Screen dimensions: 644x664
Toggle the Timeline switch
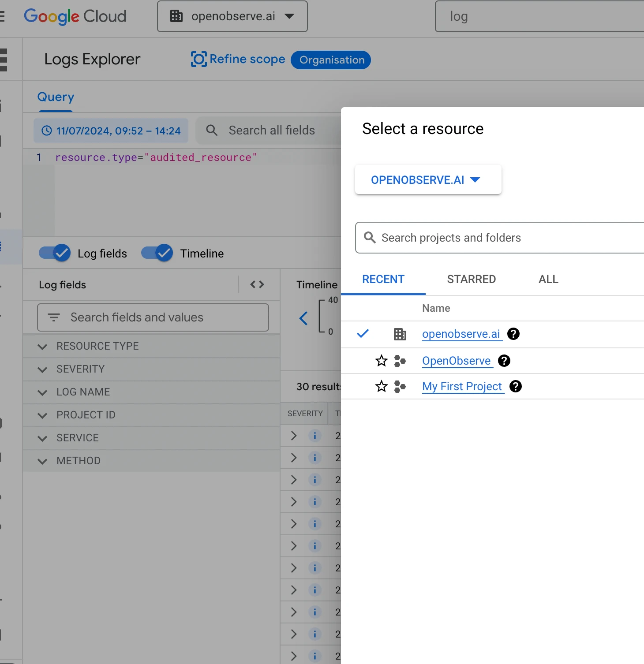[157, 253]
